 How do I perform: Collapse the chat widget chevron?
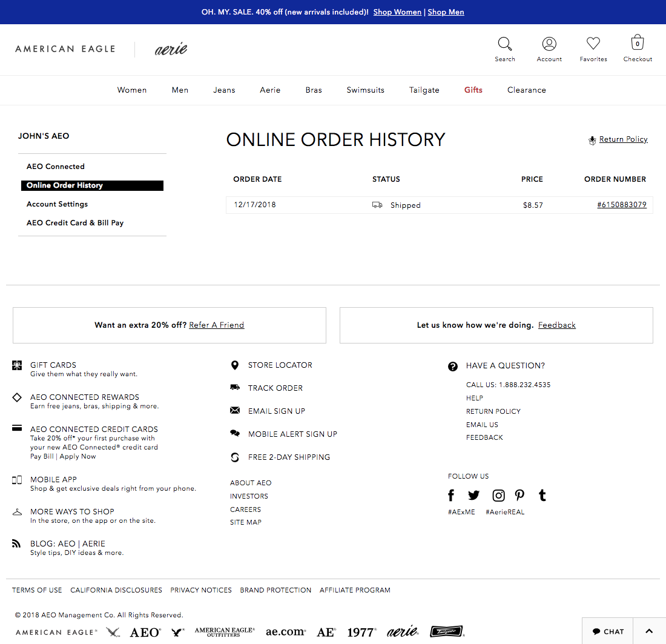[649, 631]
